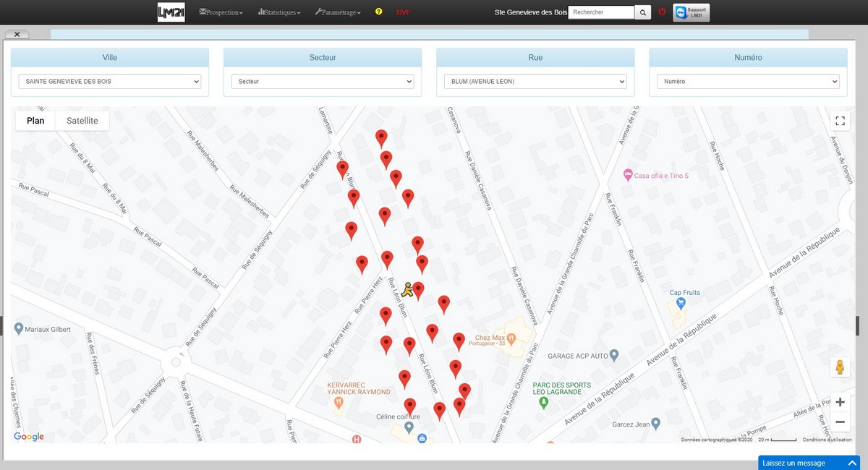Click the Garcez Jean place marker
The width and height of the screenshot is (868, 470).
(655, 423)
